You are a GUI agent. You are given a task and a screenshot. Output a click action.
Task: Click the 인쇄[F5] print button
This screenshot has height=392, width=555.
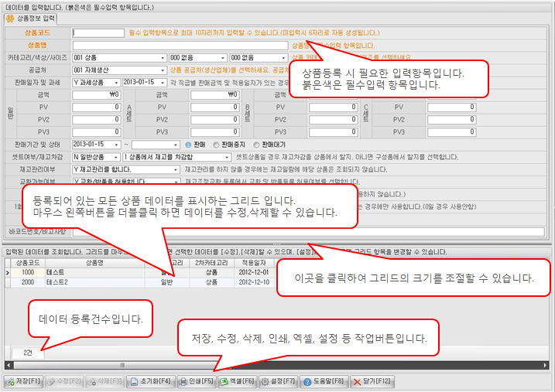coord(197,382)
